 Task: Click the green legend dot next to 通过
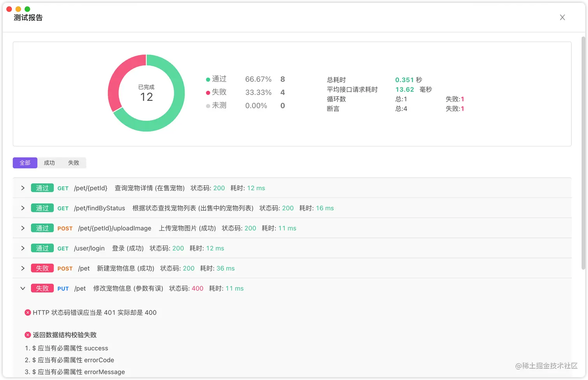coord(208,79)
